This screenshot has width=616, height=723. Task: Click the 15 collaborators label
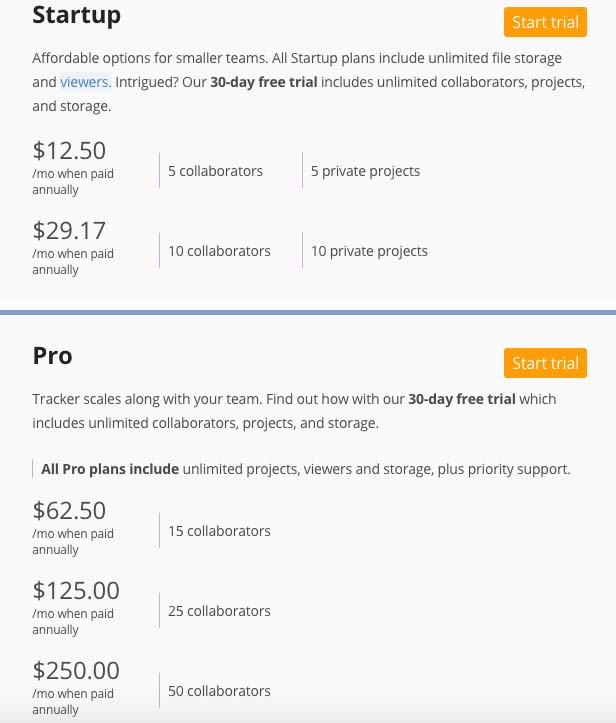click(219, 531)
